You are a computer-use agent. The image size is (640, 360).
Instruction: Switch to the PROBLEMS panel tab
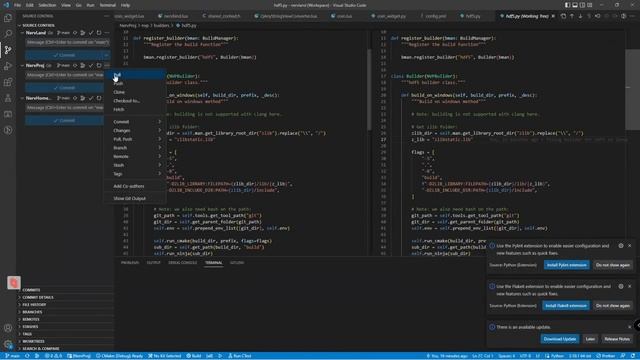pos(130,263)
